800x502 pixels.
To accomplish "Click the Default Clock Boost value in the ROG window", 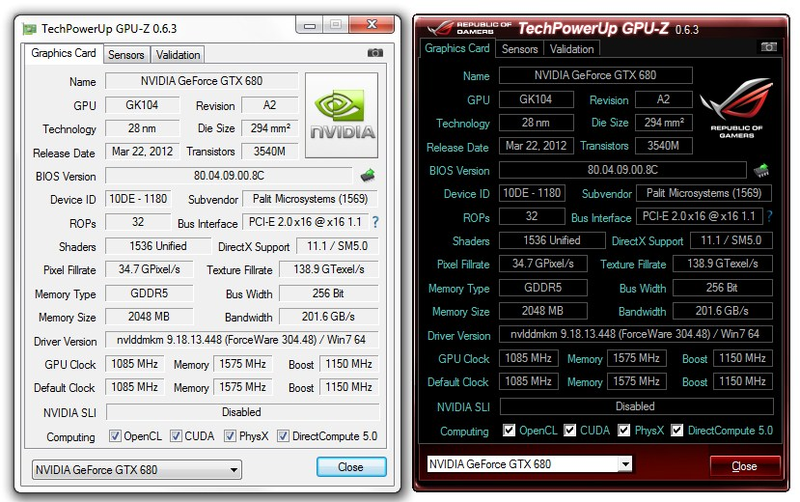I will point(743,381).
